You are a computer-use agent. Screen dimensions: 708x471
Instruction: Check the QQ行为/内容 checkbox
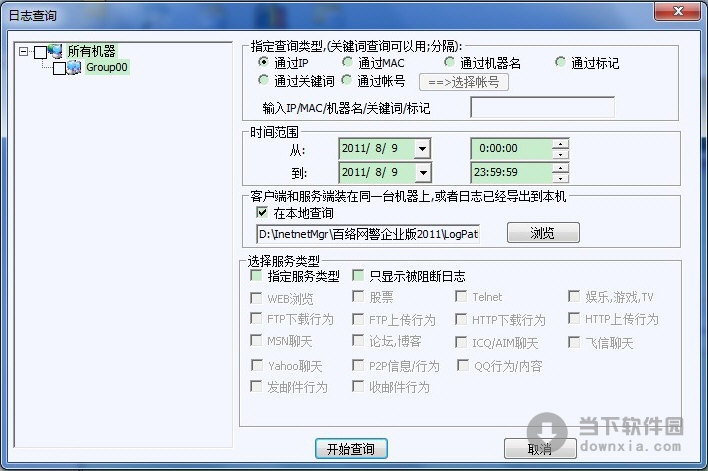click(x=463, y=364)
